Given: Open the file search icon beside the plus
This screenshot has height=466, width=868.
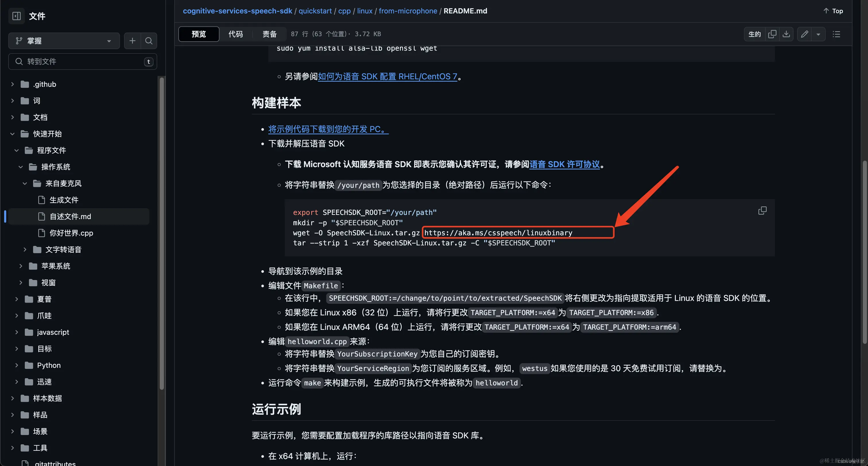Looking at the screenshot, I should pos(149,40).
